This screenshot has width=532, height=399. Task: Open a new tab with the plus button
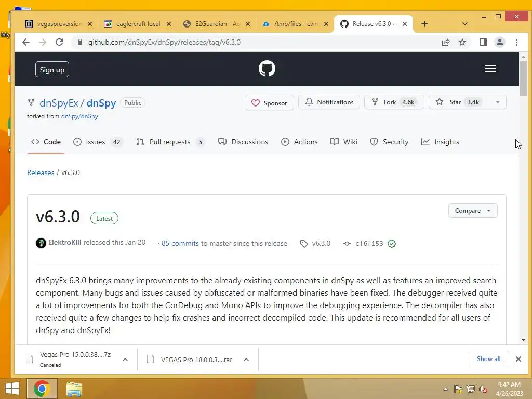[424, 24]
